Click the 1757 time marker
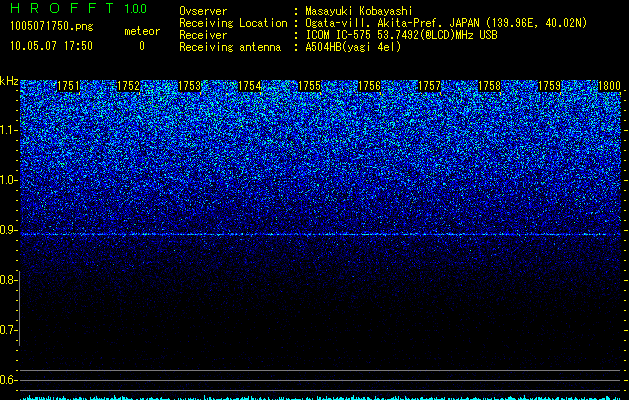The height and width of the screenshot is (400, 629). (x=429, y=86)
